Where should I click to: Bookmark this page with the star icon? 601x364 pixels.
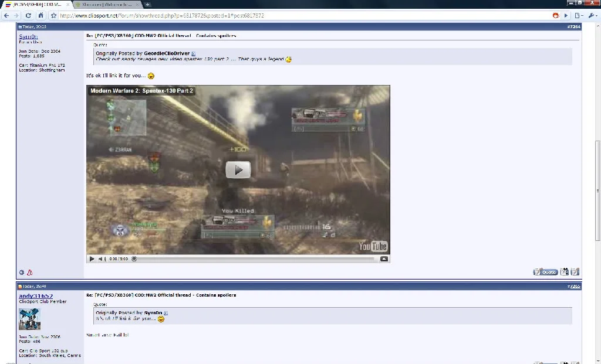pos(53,16)
